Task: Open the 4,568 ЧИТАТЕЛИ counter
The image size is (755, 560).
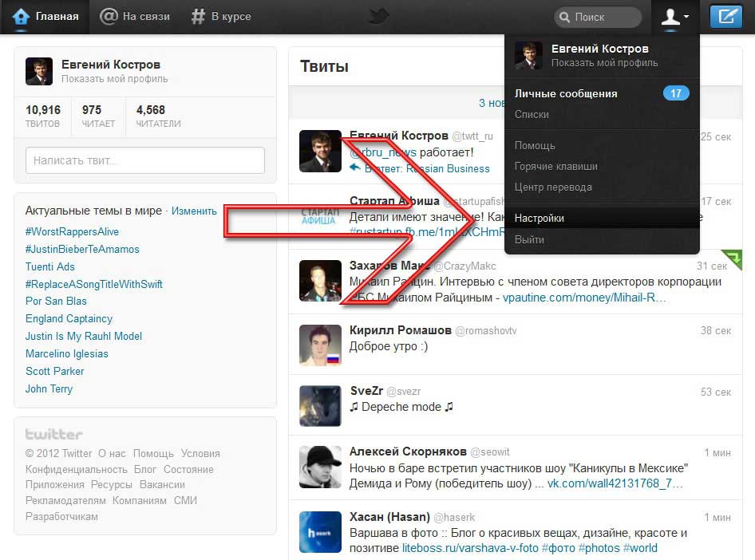Action: [x=158, y=116]
